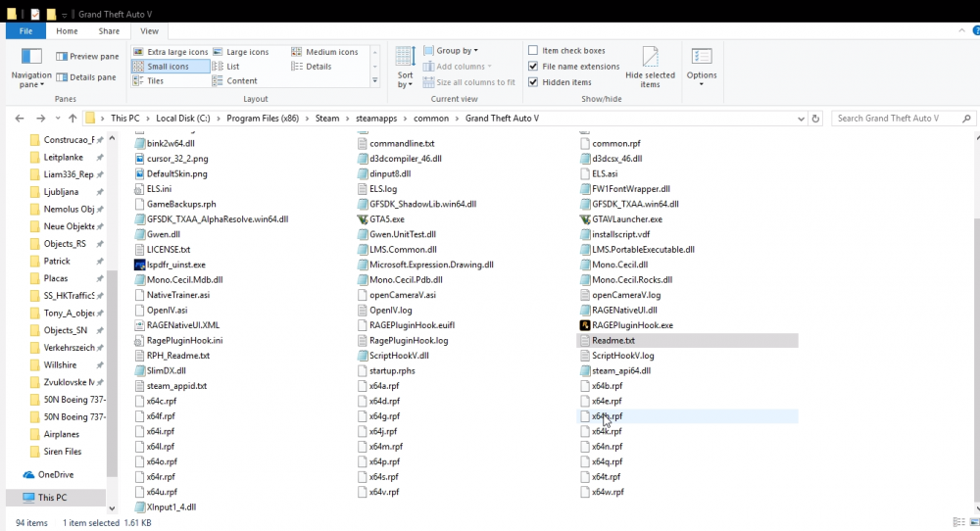Toggle the Details pane
980x531 pixels.
(x=86, y=77)
